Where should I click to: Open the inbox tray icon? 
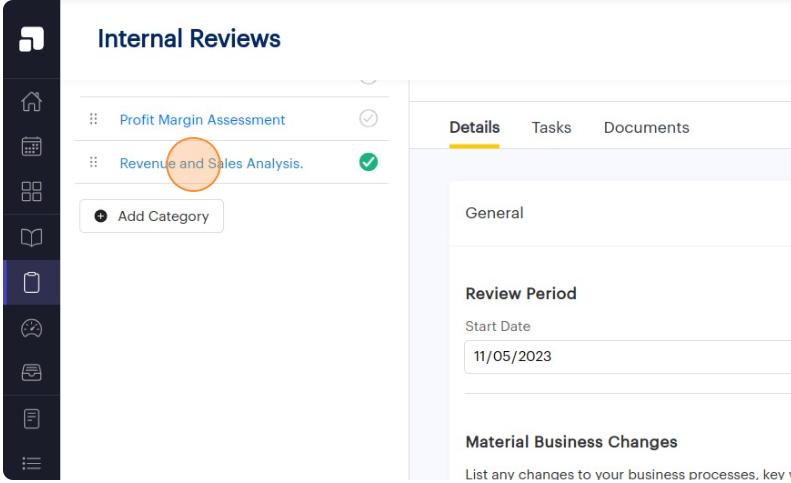[31, 372]
